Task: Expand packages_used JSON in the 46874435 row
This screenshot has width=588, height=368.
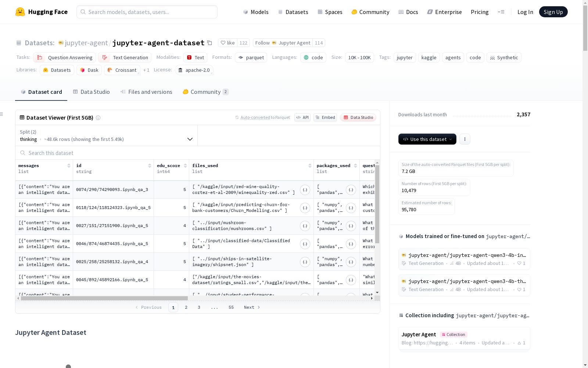Action: 351,244
